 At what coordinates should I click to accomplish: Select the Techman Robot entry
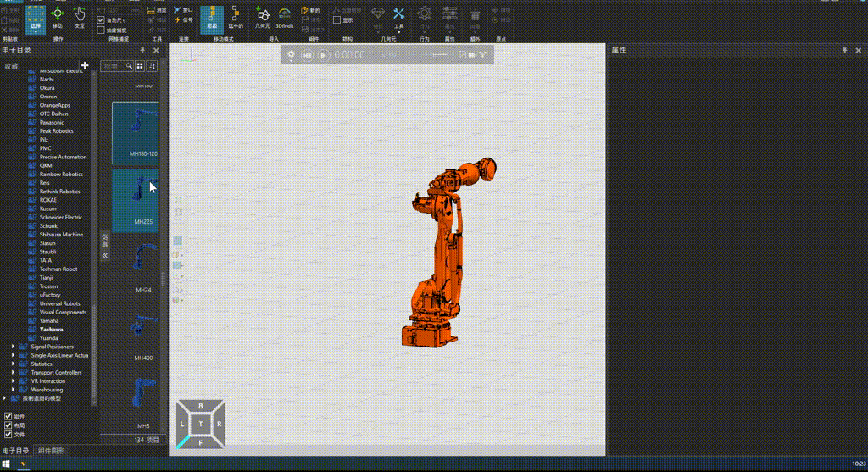click(x=58, y=269)
